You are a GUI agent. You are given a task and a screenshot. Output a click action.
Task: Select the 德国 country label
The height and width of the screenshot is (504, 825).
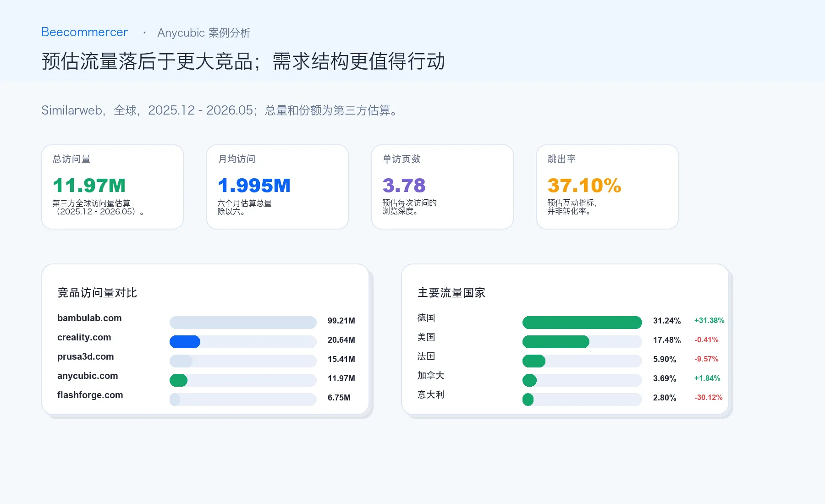pos(426,318)
